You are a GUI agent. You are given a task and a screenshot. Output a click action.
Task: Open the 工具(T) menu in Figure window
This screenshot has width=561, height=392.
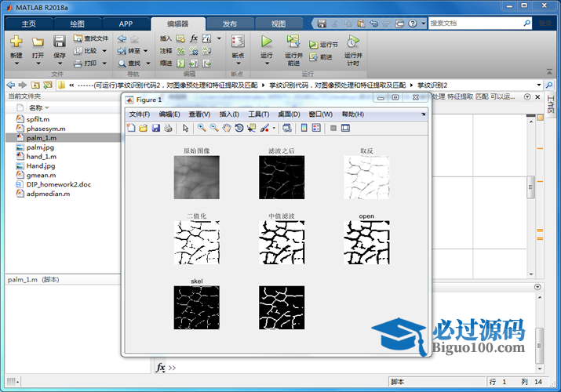pyautogui.click(x=259, y=114)
